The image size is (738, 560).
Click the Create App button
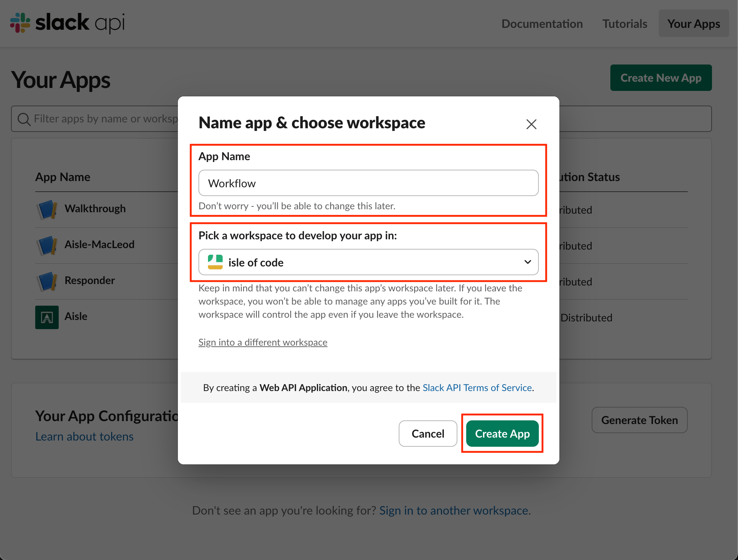[x=502, y=434]
